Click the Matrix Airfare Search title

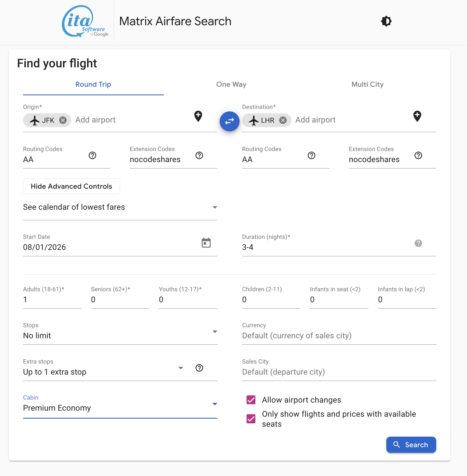[175, 21]
